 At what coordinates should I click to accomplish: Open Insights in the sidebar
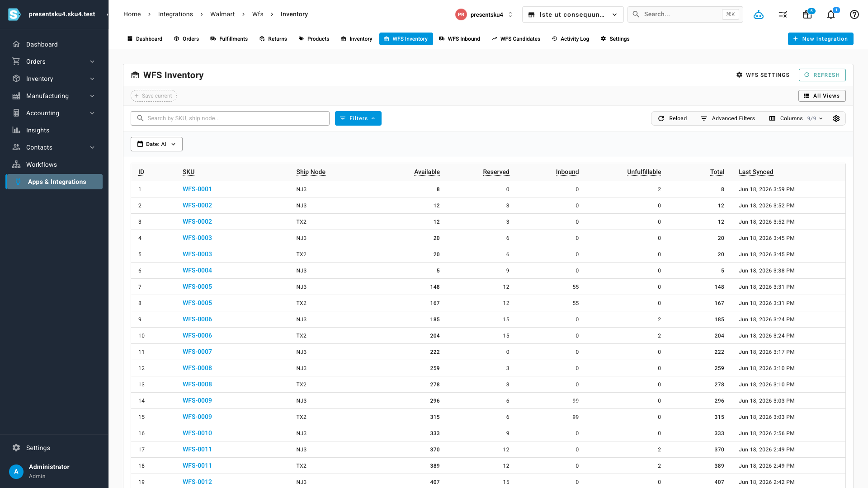(54, 130)
